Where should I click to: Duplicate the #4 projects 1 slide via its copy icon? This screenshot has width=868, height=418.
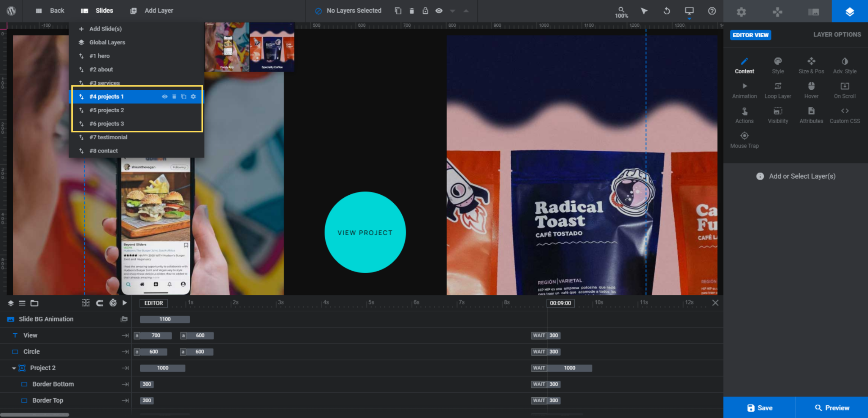point(184,97)
